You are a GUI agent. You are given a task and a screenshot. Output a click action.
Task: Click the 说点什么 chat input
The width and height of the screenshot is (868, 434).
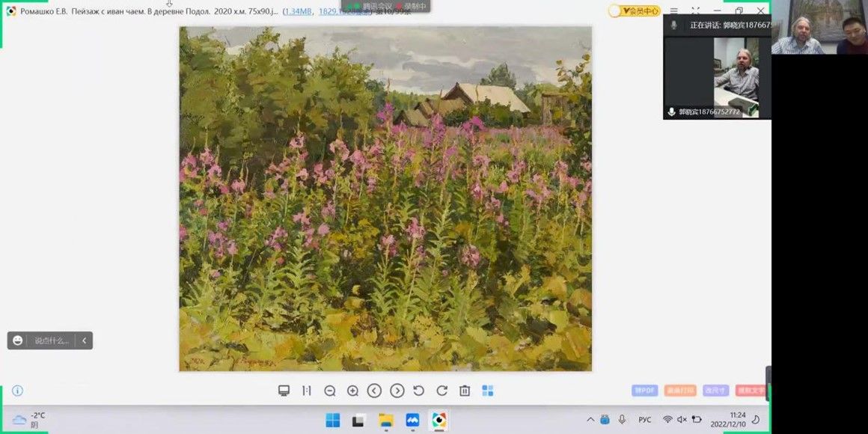(x=52, y=340)
